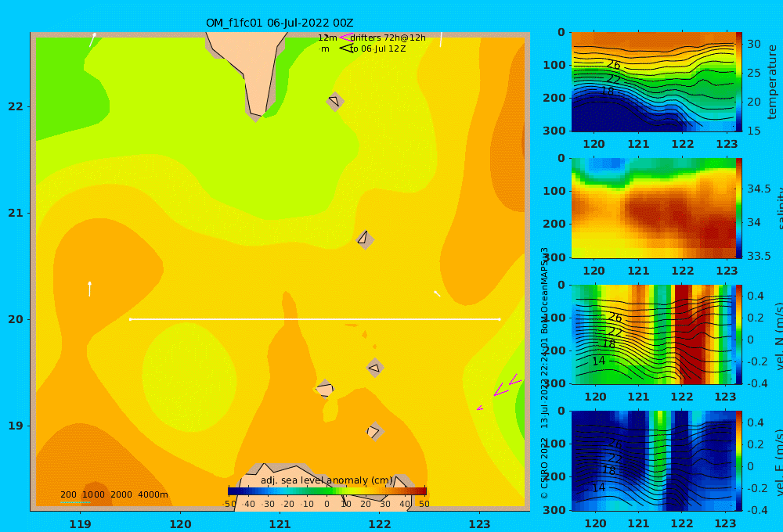Image resolution: width=783 pixels, height=532 pixels.
Task: Click the island marker near latitude 19, longitude 122
Action: (374, 431)
